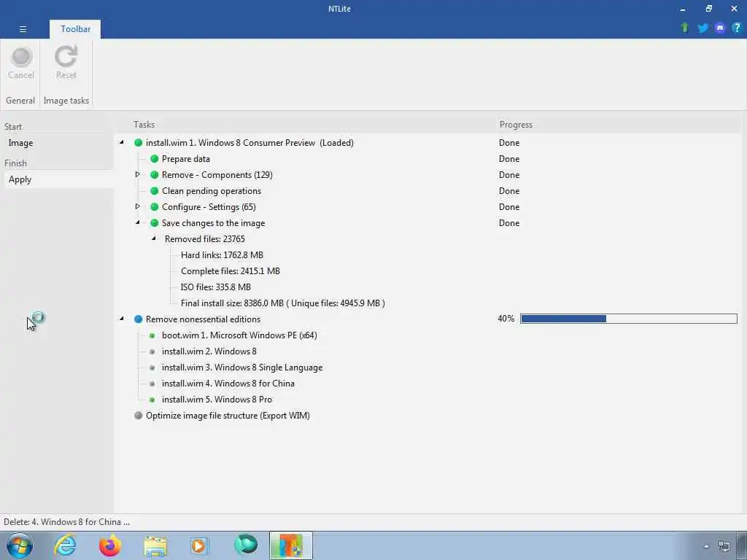Select install.wim 5. Windows 8 Pro row

click(217, 399)
